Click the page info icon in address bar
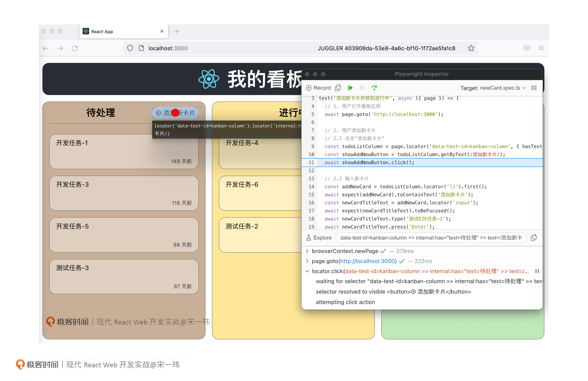The image size is (588, 381). (141, 48)
